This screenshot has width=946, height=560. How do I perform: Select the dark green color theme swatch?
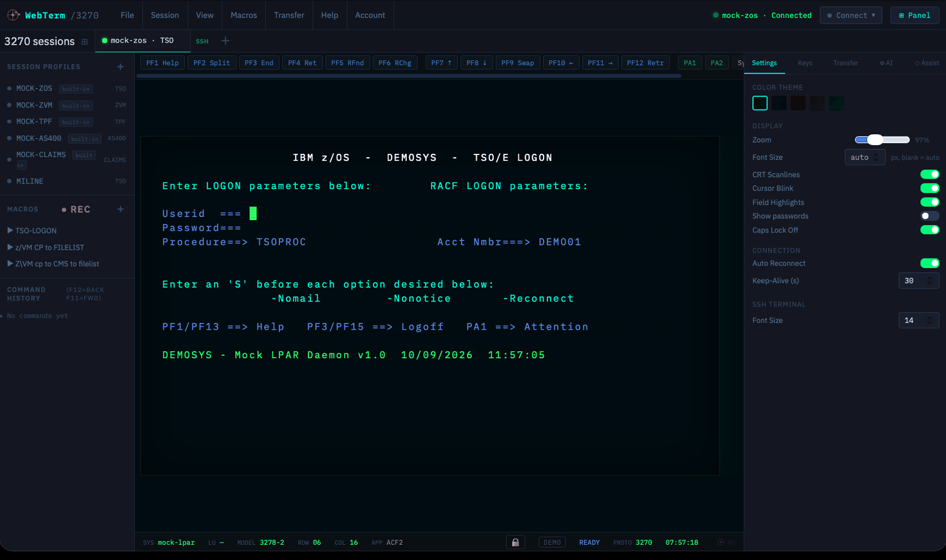[x=836, y=103]
